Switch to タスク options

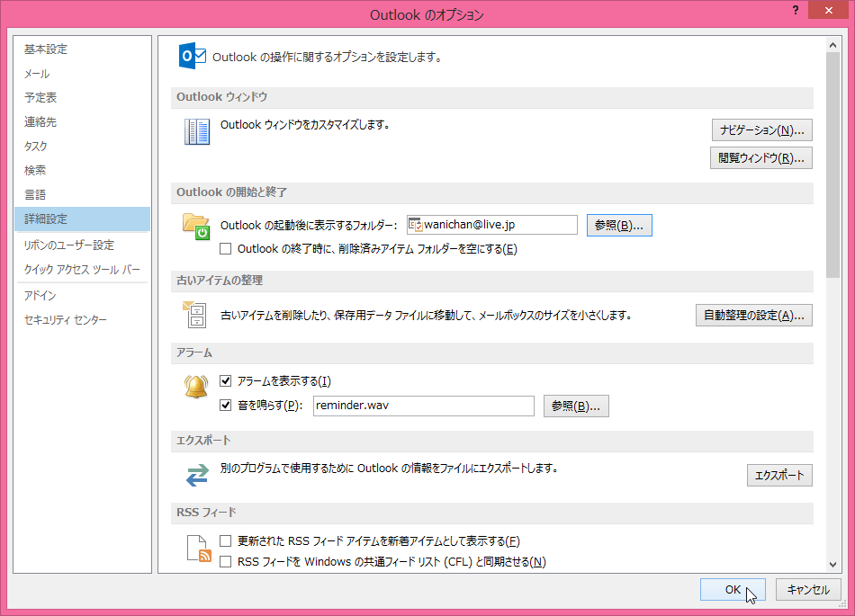click(82, 146)
